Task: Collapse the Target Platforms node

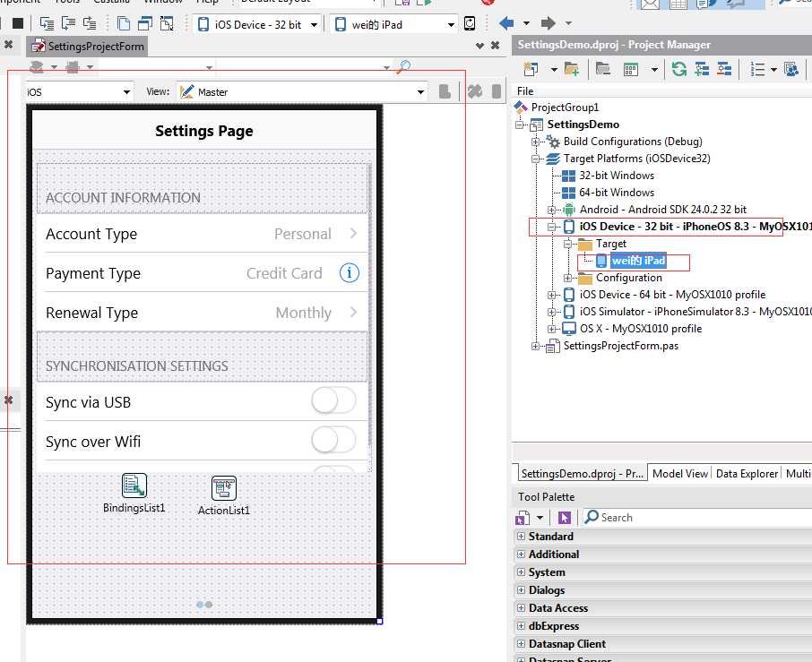Action: coord(535,159)
